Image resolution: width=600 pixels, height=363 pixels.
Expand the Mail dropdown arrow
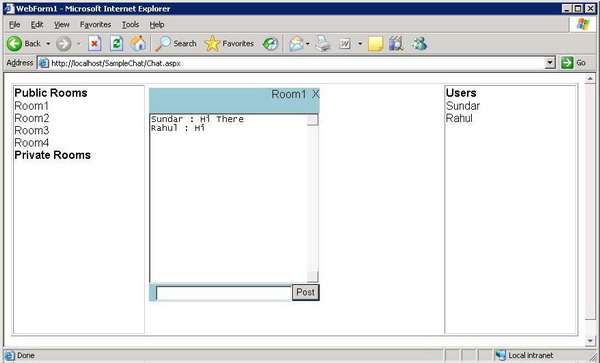click(x=308, y=44)
